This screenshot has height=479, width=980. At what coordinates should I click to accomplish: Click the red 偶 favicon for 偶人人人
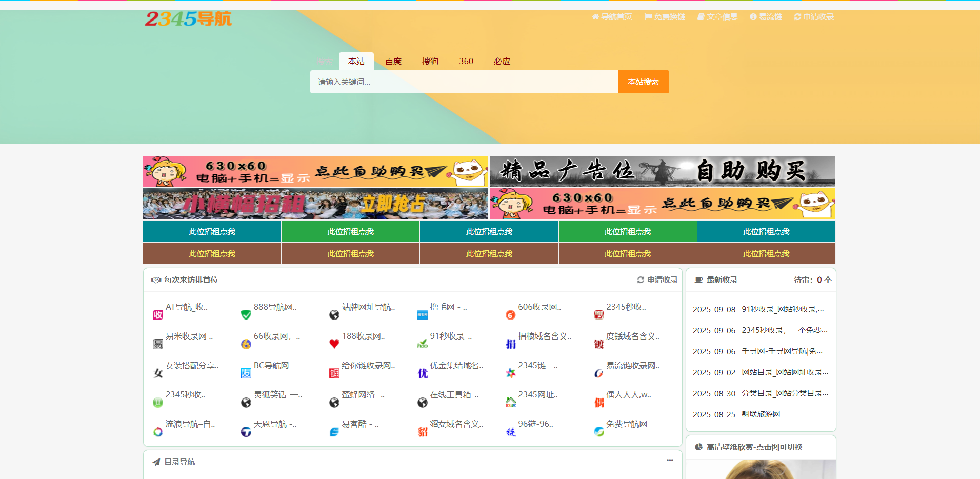click(x=599, y=403)
